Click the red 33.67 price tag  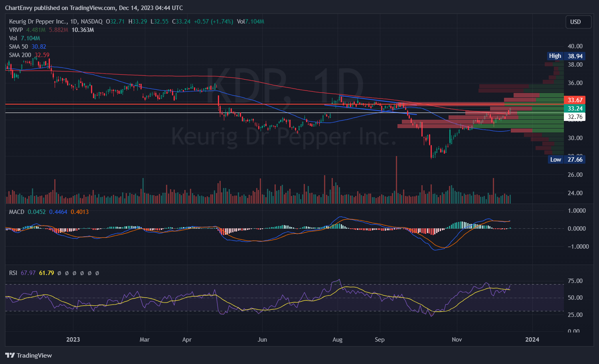[x=575, y=100]
